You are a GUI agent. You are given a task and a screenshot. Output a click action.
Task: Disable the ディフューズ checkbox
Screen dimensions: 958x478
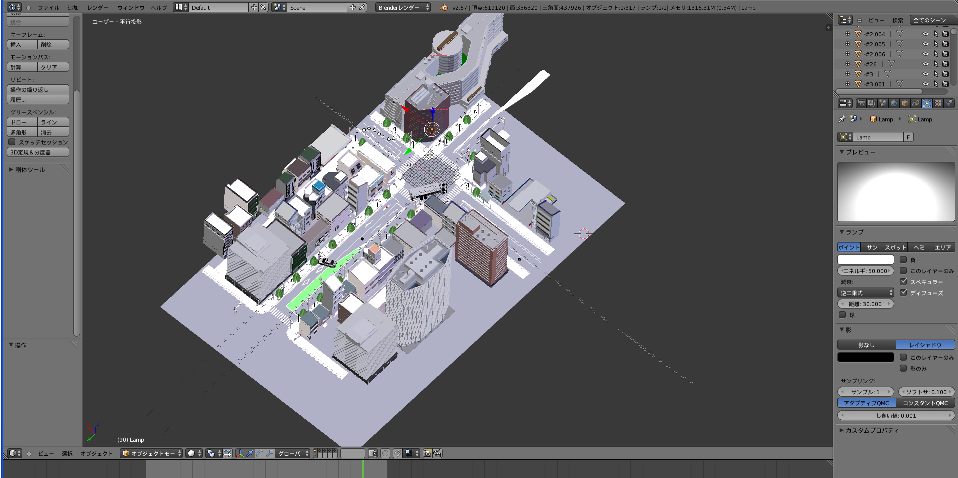[904, 293]
